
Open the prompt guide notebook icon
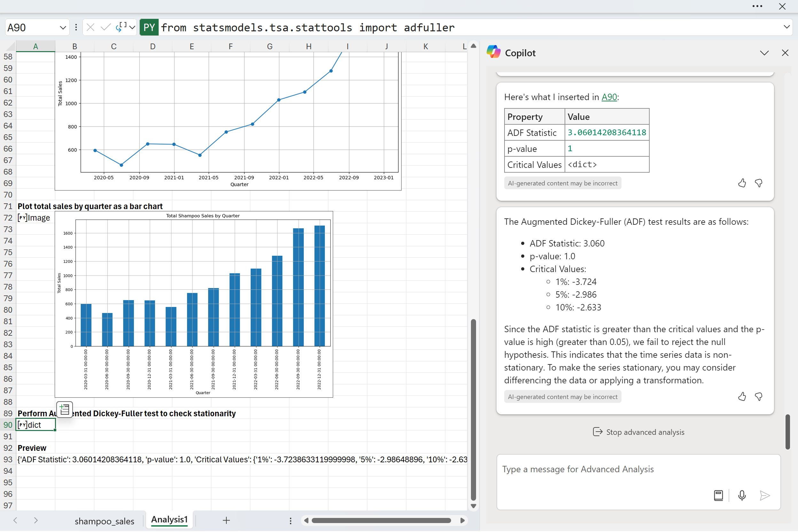coord(718,496)
